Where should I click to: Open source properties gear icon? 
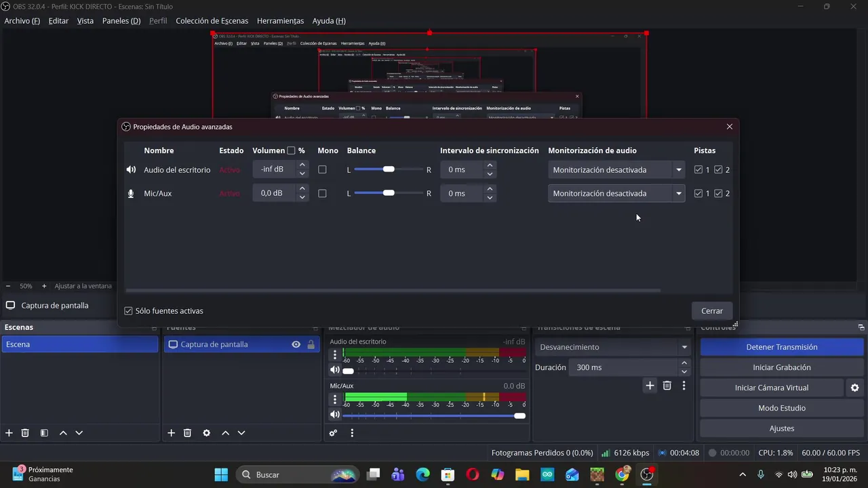tap(206, 433)
